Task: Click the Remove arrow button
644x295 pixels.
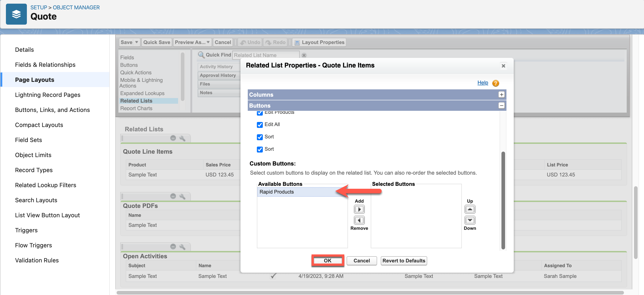Action: (x=359, y=220)
